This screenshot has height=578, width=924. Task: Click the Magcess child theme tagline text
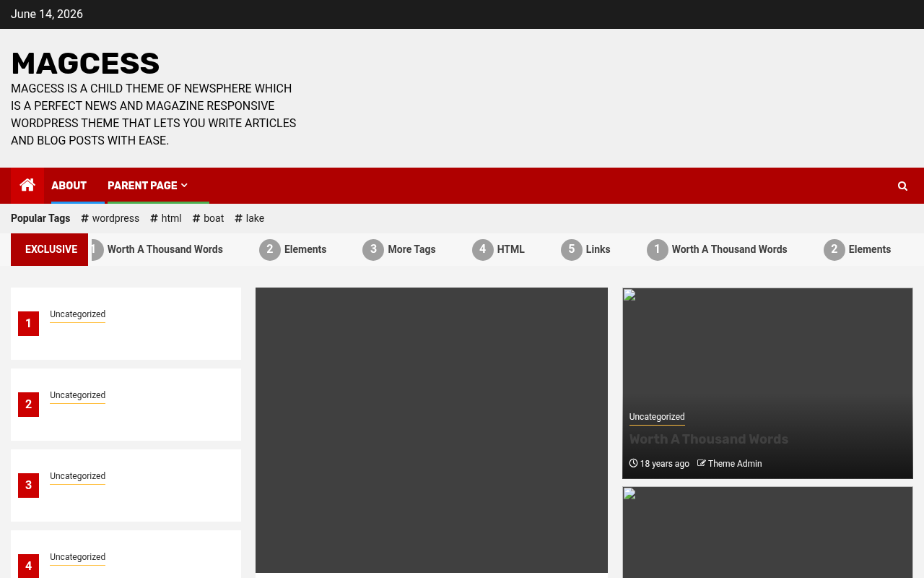154,115
